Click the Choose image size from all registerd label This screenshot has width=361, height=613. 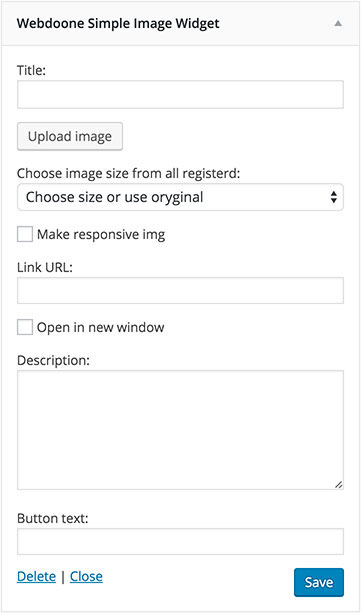pyautogui.click(x=128, y=173)
